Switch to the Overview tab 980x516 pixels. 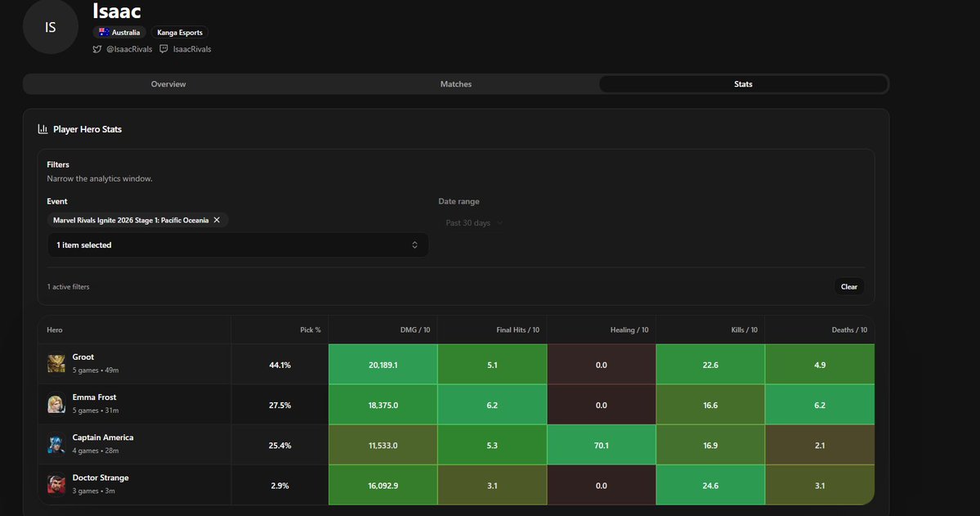168,83
